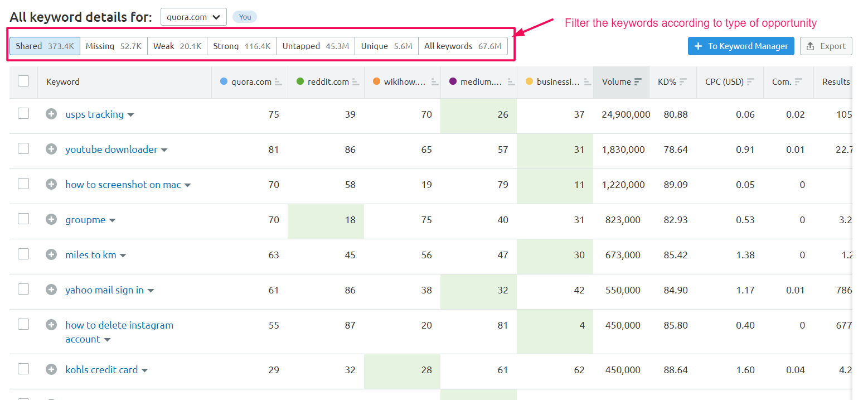The height and width of the screenshot is (400, 868).
Task: Expand the how to screenshot on mac arrow
Action: pos(188,186)
